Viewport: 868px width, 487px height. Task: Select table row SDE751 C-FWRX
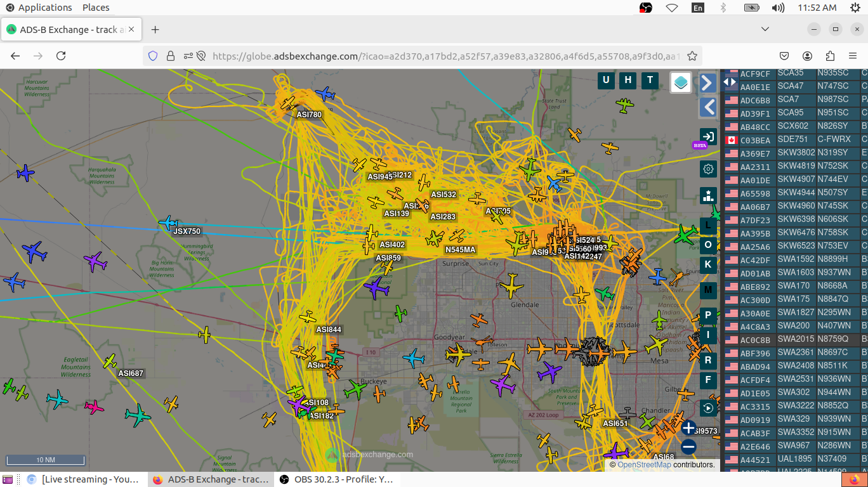click(796, 140)
